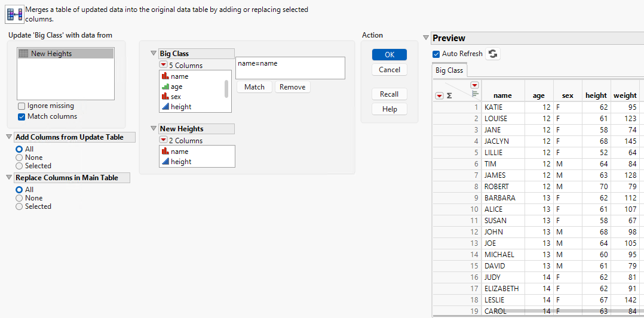This screenshot has height=318, width=644.
Task: Select the ELIZABETH name cell
Action: tap(503, 288)
